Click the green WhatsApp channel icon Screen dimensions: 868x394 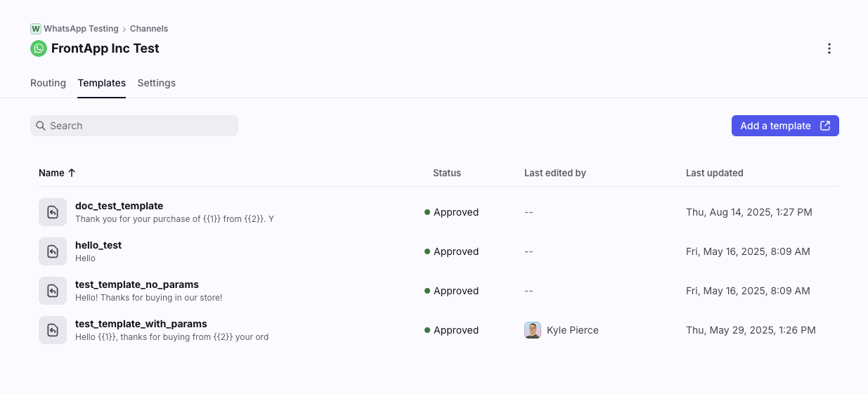(39, 48)
